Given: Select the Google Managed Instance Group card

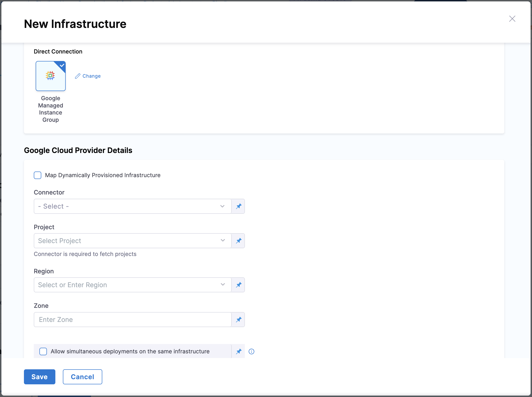Looking at the screenshot, I should coord(50,76).
